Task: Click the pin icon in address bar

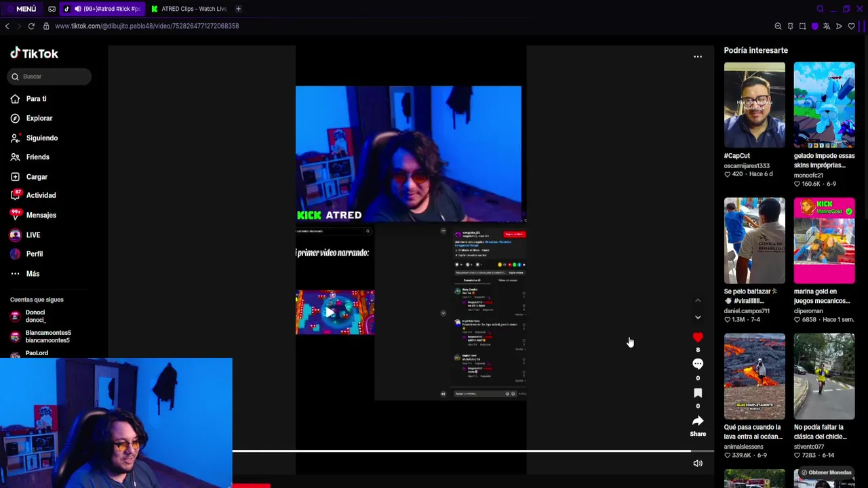Action: (x=790, y=26)
